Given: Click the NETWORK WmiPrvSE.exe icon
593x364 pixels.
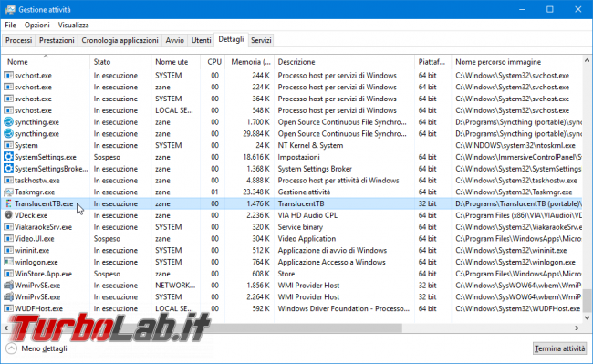Looking at the screenshot, I should [x=8, y=286].
